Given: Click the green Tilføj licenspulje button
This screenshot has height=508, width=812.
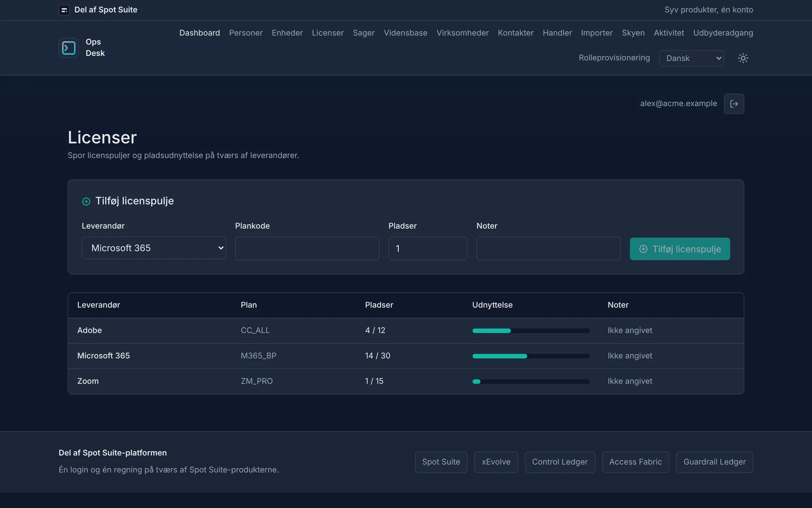Looking at the screenshot, I should click(x=680, y=249).
